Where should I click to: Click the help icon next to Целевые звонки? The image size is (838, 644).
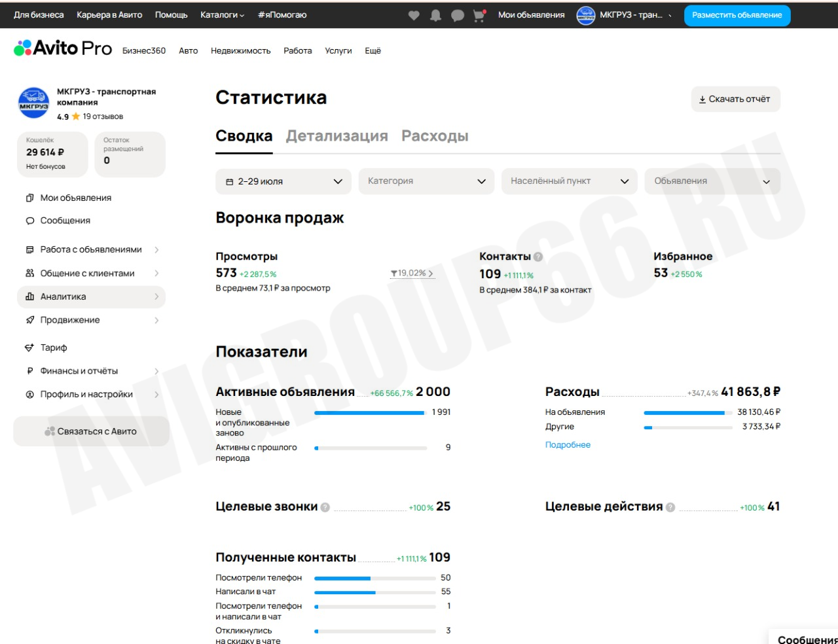pyautogui.click(x=325, y=507)
